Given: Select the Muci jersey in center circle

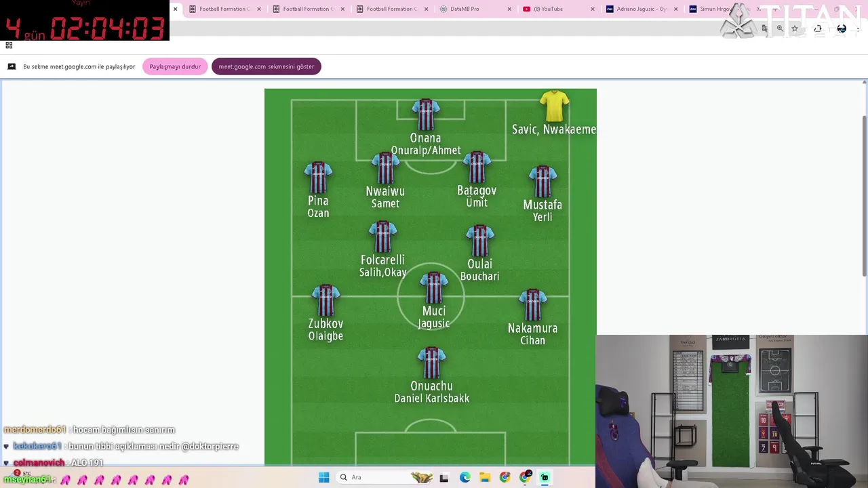Looking at the screenshot, I should pyautogui.click(x=433, y=288).
